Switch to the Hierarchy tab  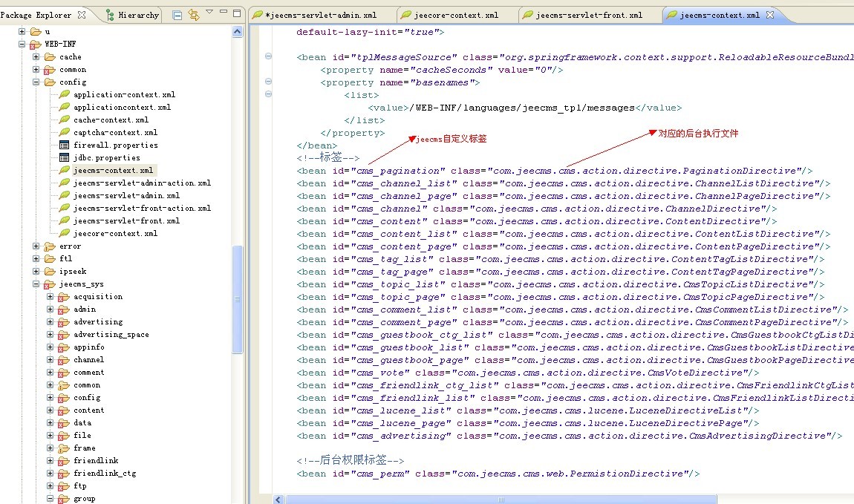tap(132, 15)
